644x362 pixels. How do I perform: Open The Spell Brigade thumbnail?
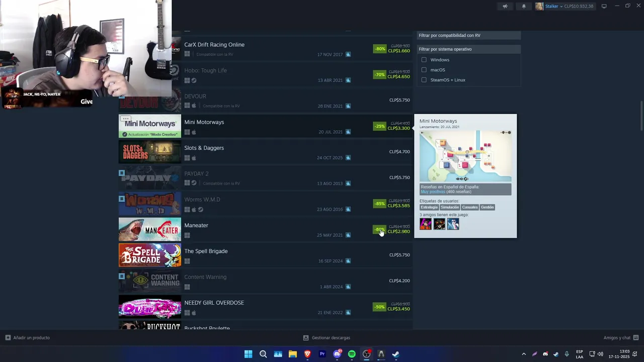click(x=149, y=255)
